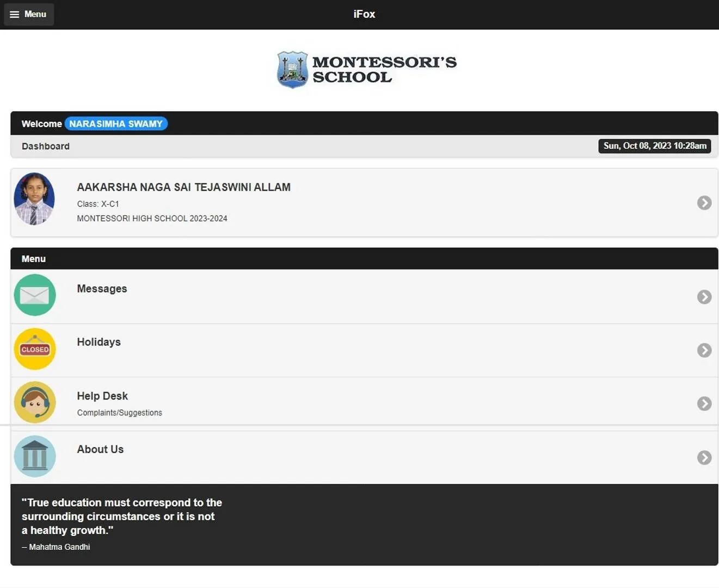The height and width of the screenshot is (588, 719).
Task: Open the student profile photo thumbnail
Action: click(34, 199)
